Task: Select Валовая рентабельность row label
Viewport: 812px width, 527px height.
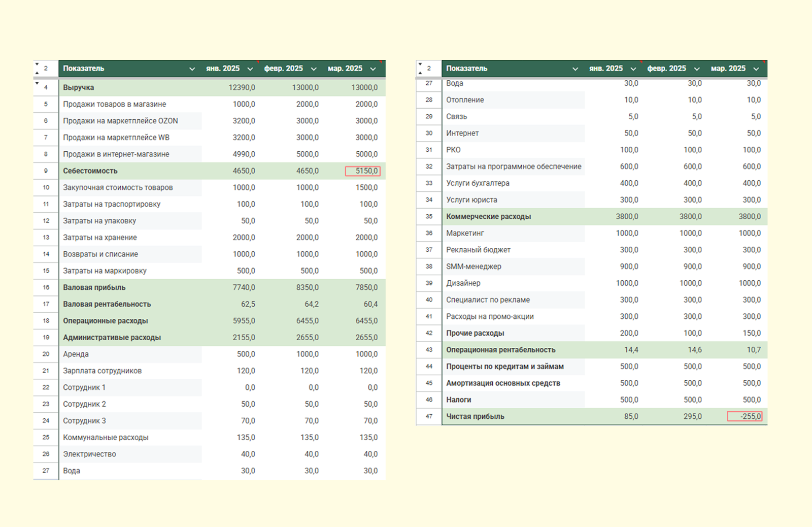Action: pyautogui.click(x=107, y=304)
